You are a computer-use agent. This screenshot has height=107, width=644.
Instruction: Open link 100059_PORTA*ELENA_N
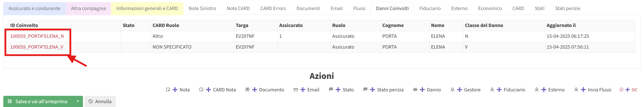point(37,36)
